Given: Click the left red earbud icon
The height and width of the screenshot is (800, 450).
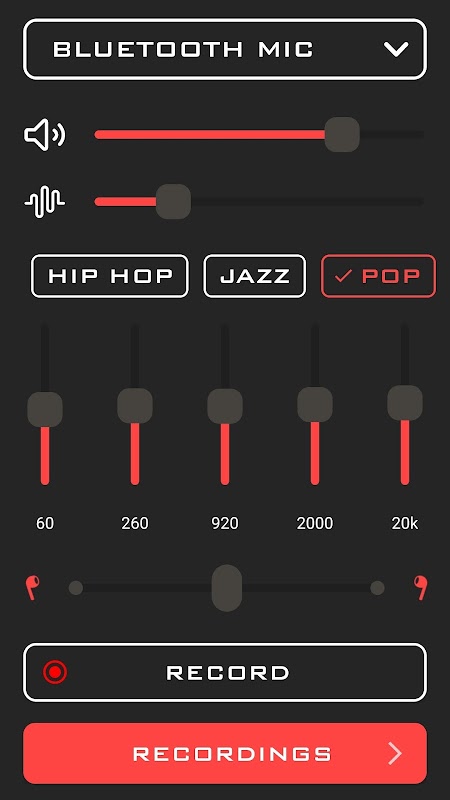Looking at the screenshot, I should [33, 588].
